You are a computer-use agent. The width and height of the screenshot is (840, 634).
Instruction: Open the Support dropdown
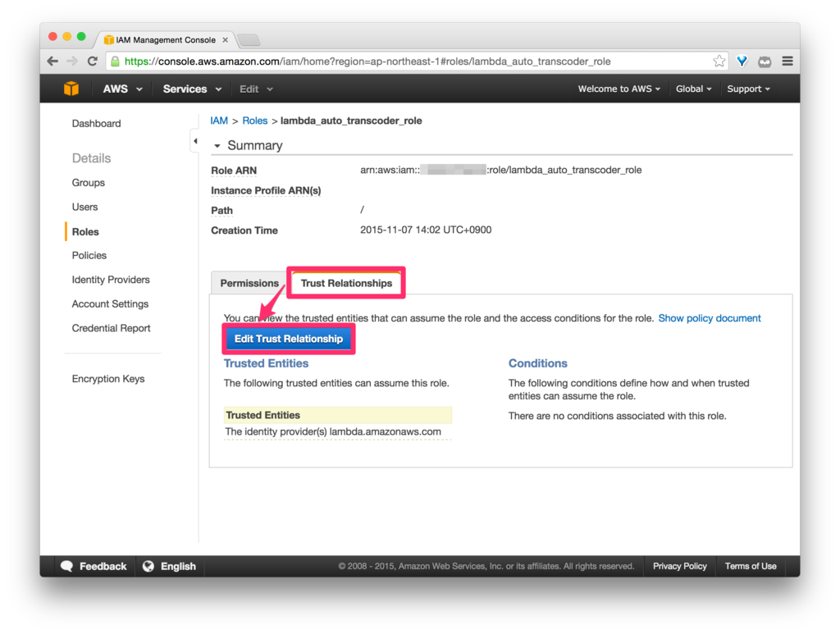click(x=748, y=89)
